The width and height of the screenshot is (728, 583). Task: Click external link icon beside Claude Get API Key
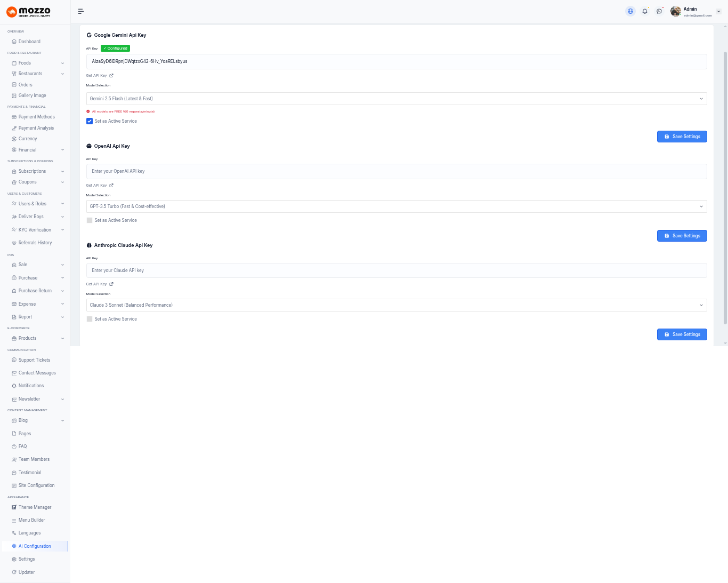pos(111,284)
